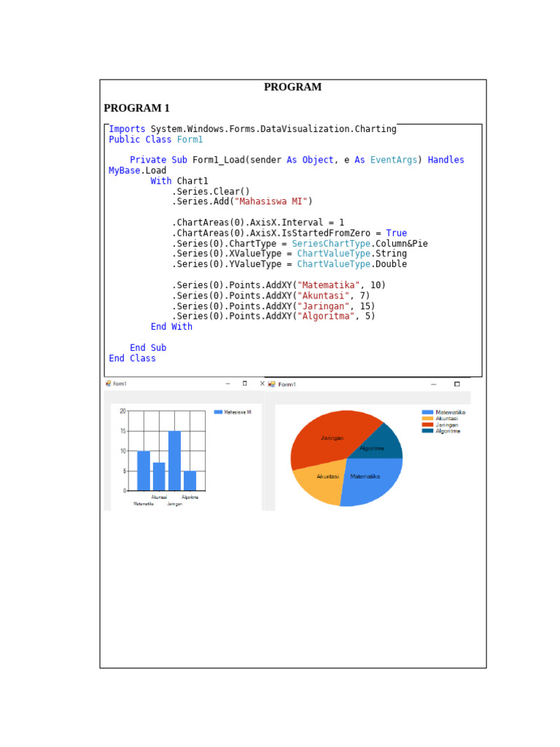
Task: Click the Form1 title of pie chart window
Action: tap(287, 384)
